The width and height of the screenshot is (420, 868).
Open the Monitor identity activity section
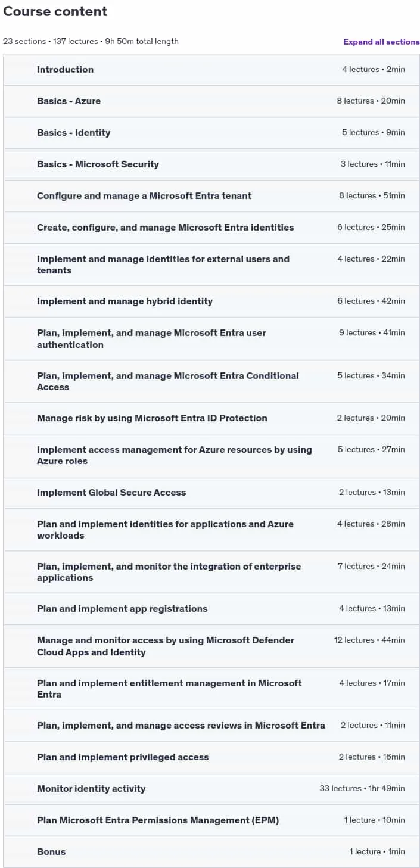click(x=211, y=789)
